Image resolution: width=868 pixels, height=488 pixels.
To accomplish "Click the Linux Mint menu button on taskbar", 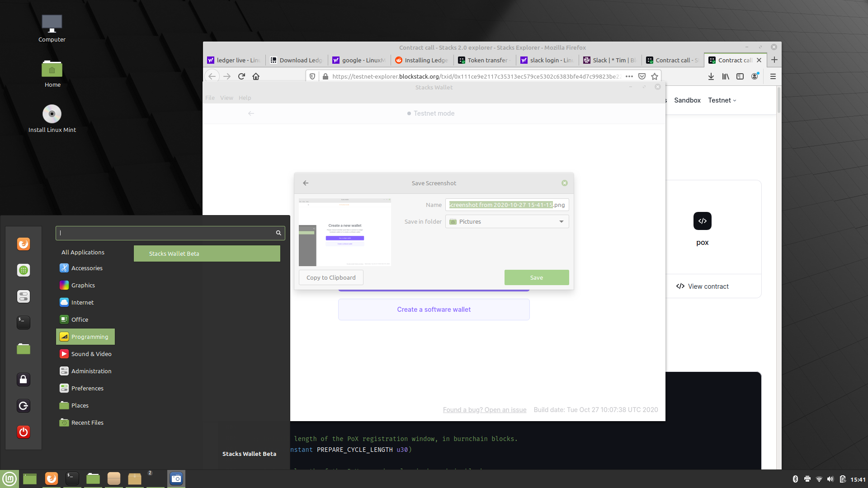I will [x=9, y=479].
